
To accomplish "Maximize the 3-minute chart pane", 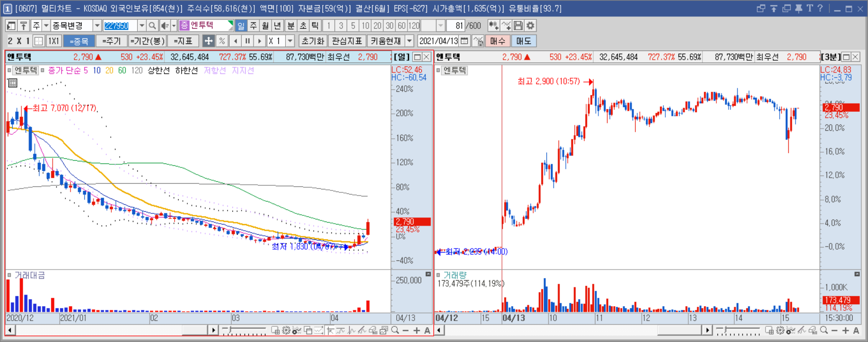I will (x=846, y=57).
